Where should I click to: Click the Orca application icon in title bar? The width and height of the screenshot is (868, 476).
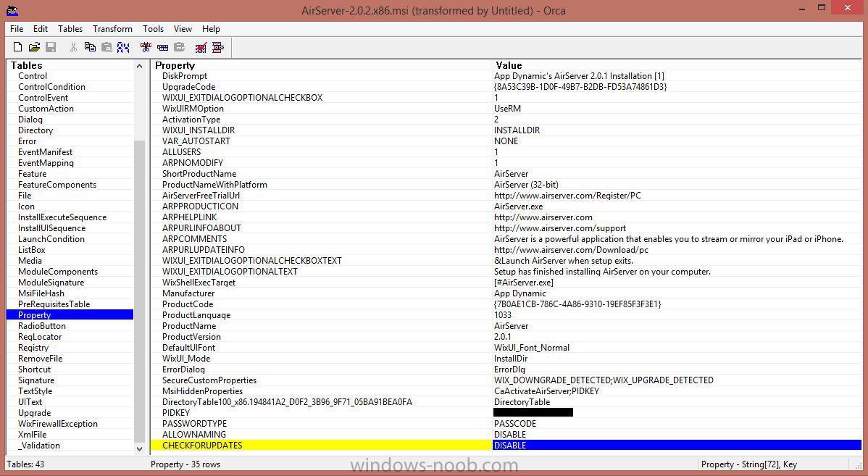pos(12,10)
